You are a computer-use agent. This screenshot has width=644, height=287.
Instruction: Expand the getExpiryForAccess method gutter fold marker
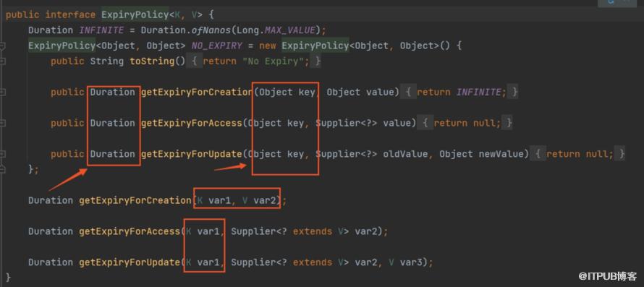2,123
